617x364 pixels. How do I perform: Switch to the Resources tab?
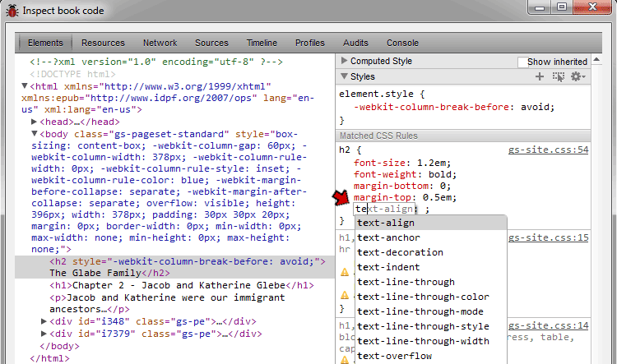103,43
